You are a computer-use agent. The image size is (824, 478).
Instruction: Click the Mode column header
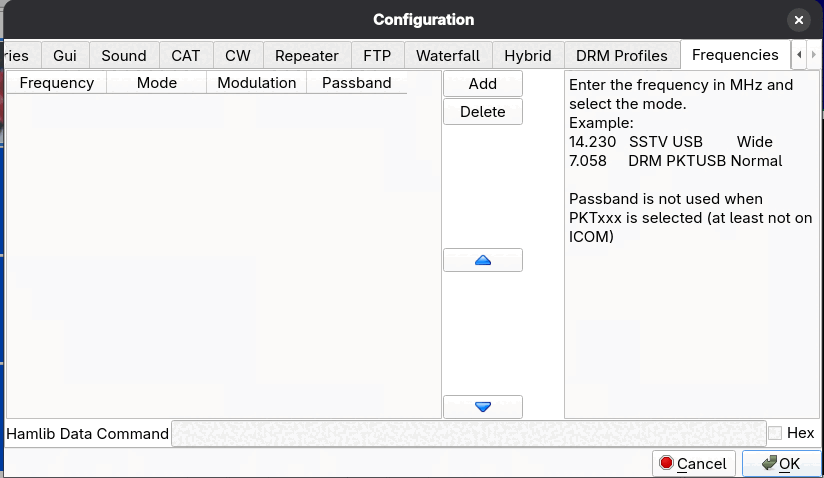(x=157, y=83)
